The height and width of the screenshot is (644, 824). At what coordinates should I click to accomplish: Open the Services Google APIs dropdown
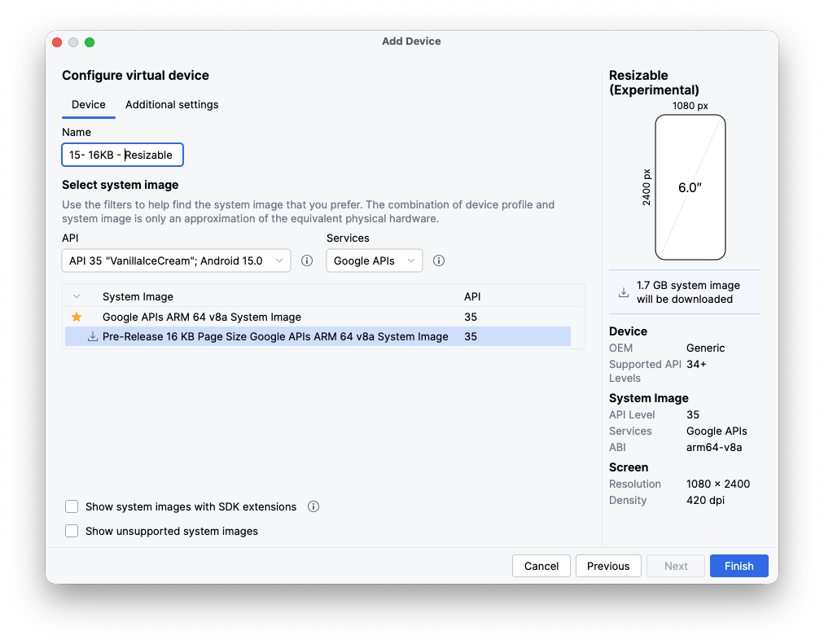coord(375,261)
